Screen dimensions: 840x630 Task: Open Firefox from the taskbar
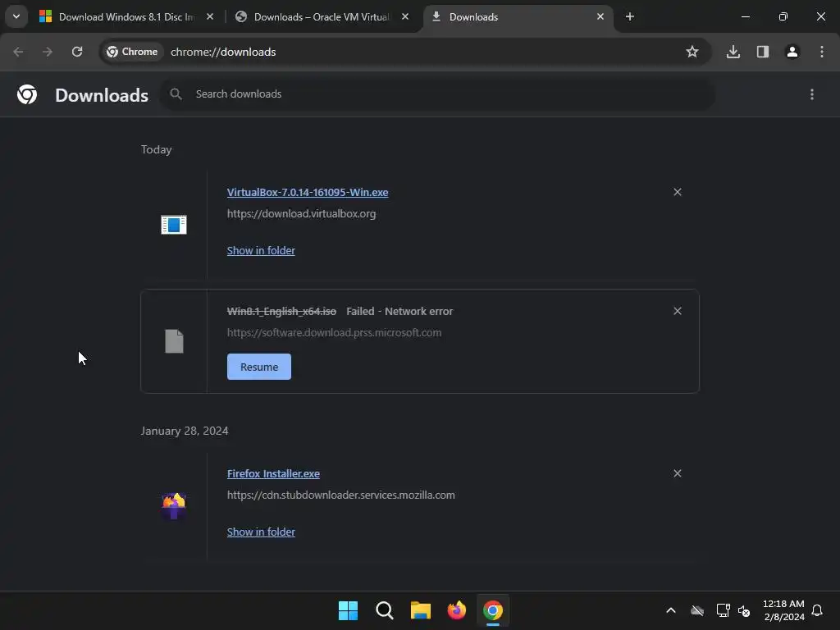456,610
